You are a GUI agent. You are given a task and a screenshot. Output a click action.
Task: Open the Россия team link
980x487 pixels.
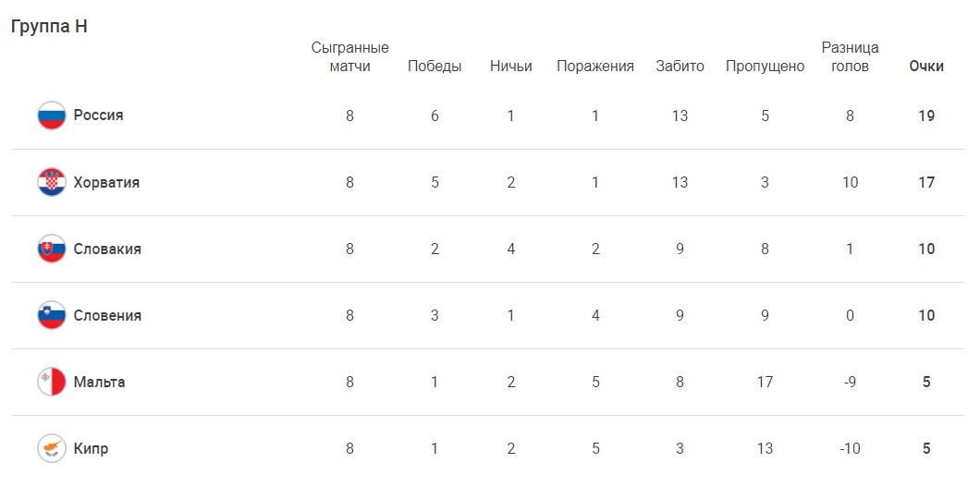pyautogui.click(x=98, y=116)
